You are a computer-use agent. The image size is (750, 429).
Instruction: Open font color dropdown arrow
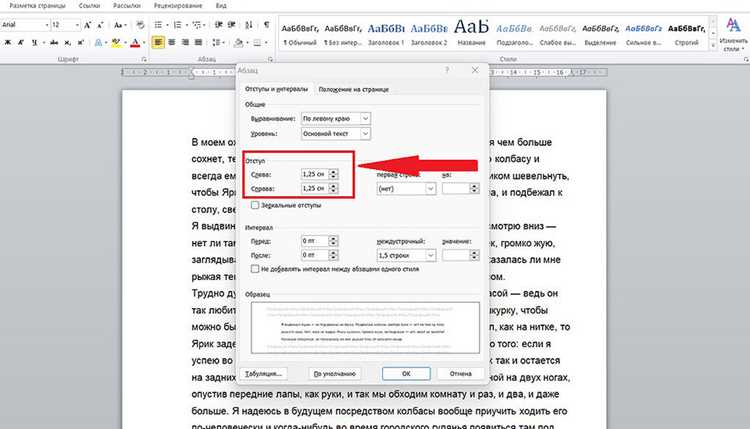pyautogui.click(x=144, y=43)
